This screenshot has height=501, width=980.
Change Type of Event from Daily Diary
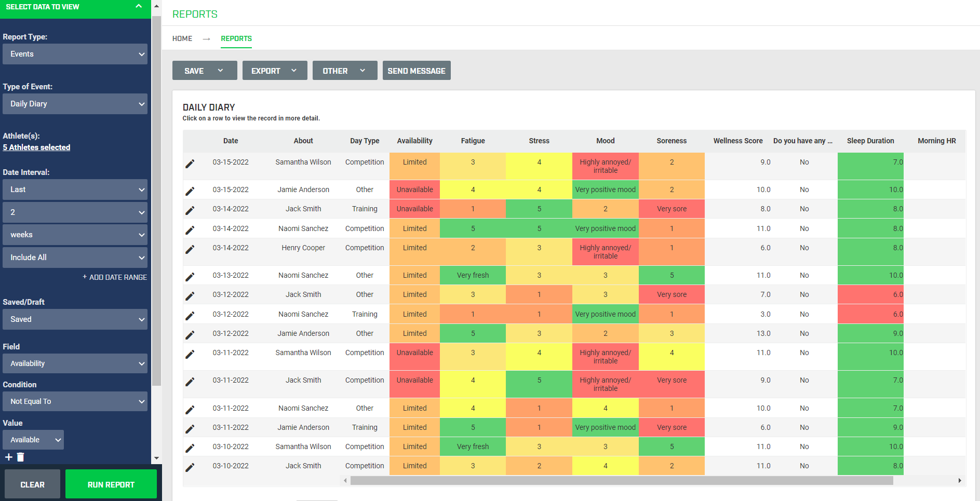point(75,104)
